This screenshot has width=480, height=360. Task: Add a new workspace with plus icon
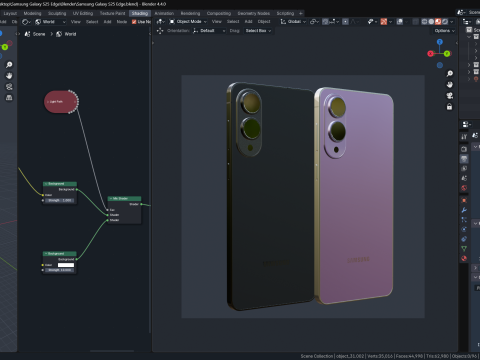(301, 13)
